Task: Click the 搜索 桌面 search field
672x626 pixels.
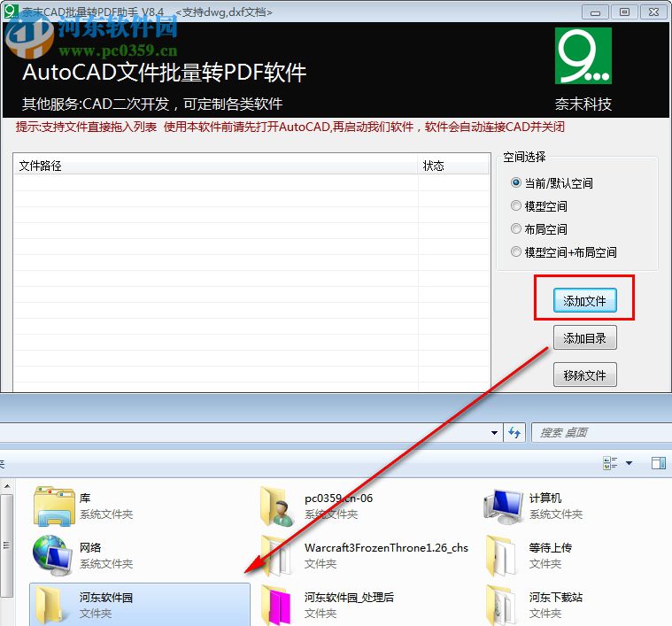Action: tap(600, 432)
